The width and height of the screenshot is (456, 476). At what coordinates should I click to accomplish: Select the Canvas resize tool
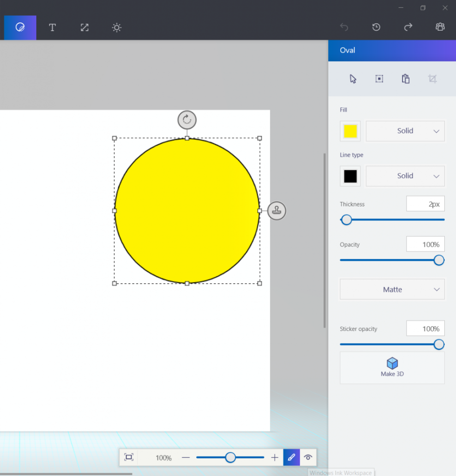84,27
